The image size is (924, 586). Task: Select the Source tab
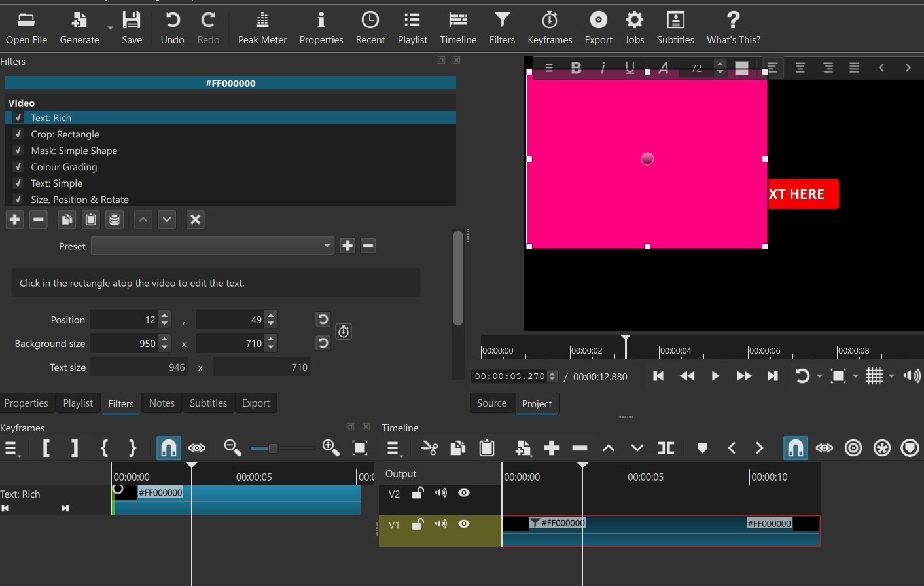491,403
